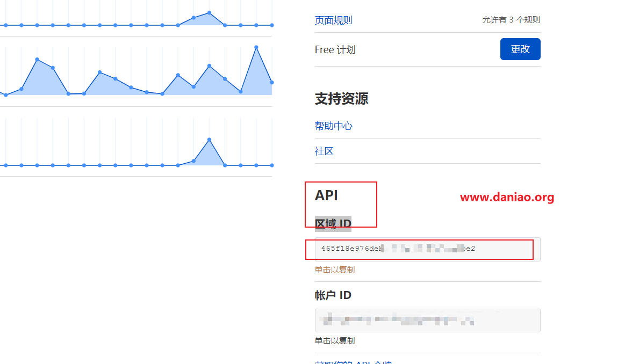Open the 社区 link

[324, 151]
